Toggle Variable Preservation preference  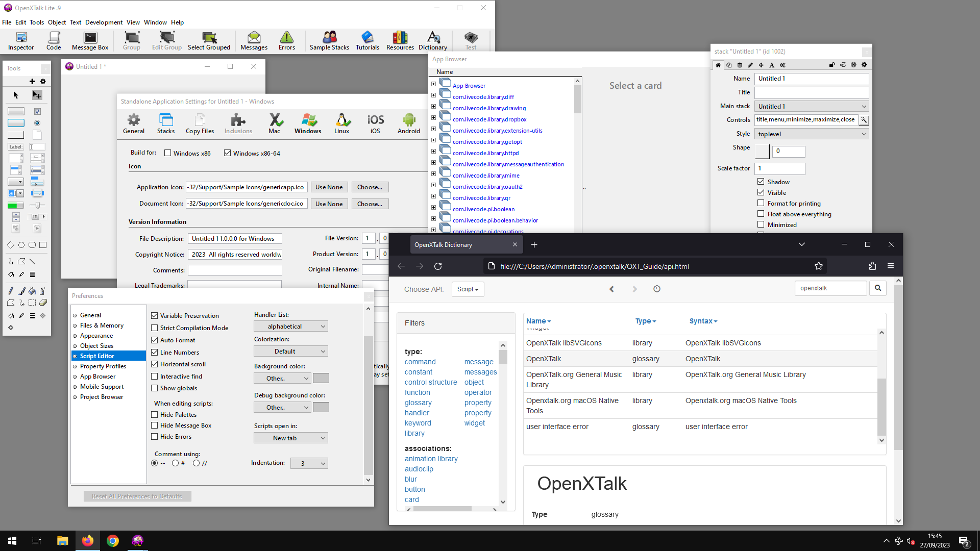155,316
